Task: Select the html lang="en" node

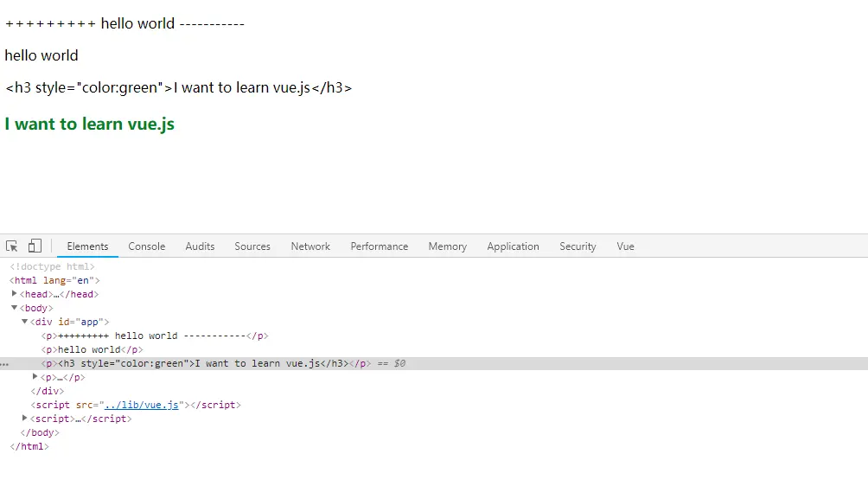Action: [x=54, y=280]
